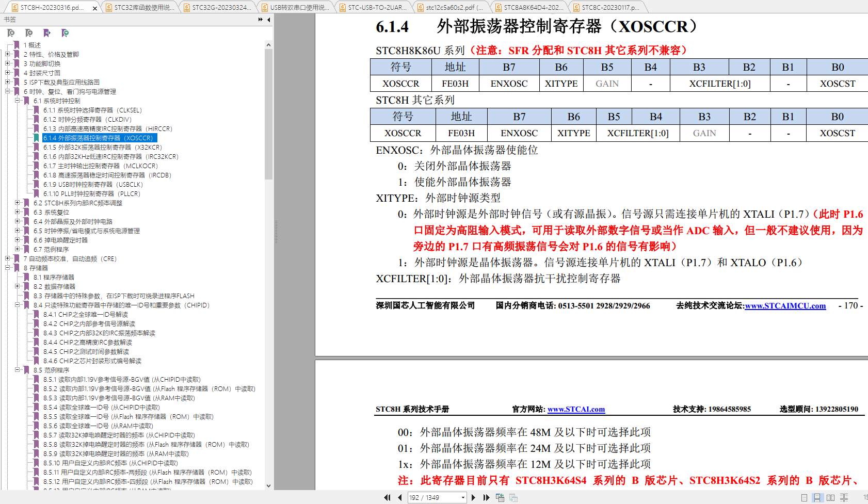
Task: Collapse the 6.1 系统时钟控制 bookmark
Action: point(18,101)
